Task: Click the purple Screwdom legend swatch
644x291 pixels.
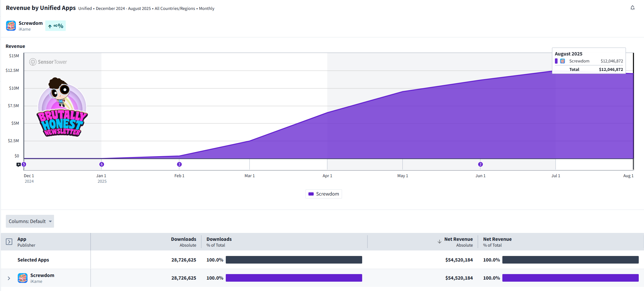Action: (311, 194)
